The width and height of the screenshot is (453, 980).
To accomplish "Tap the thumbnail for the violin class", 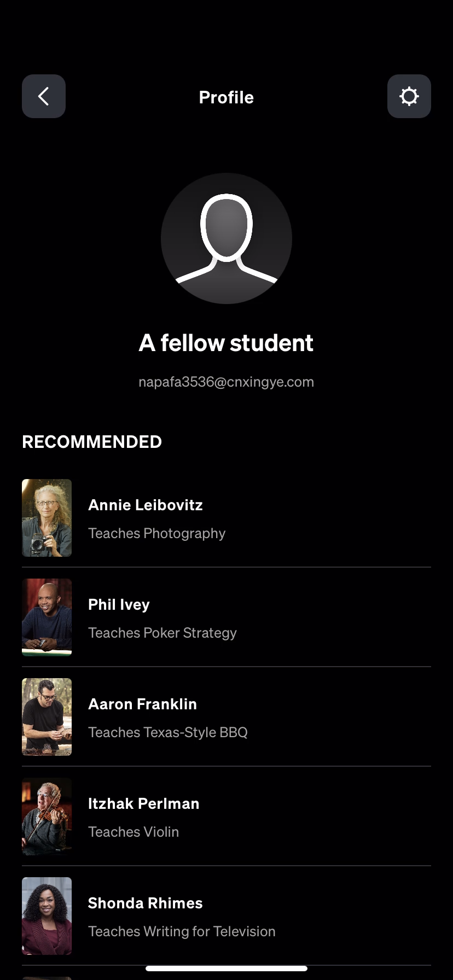I will click(x=47, y=816).
